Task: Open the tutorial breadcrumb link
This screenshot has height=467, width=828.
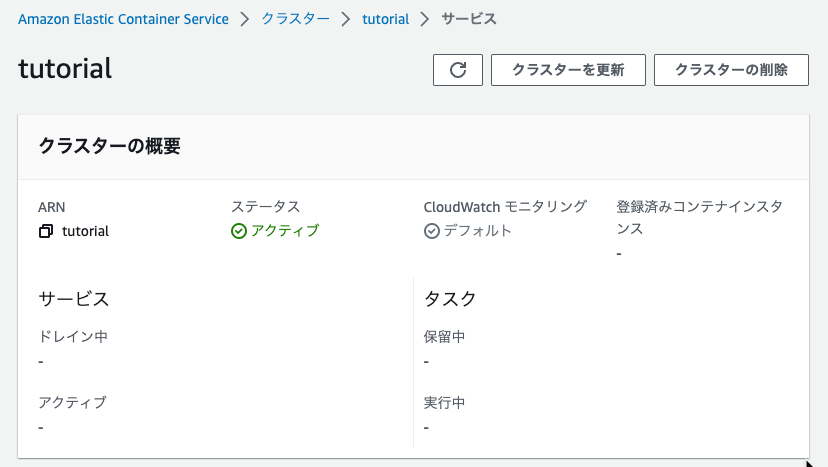Action: coord(385,20)
